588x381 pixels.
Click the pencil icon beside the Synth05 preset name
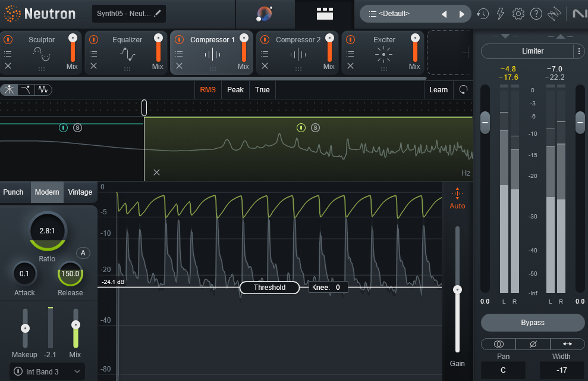click(158, 14)
